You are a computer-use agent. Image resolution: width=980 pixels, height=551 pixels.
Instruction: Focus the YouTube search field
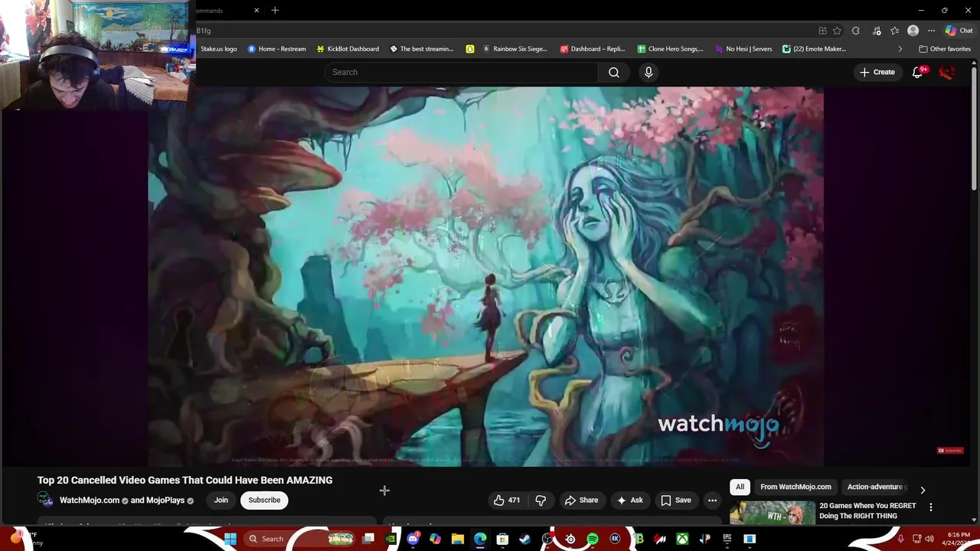click(461, 72)
